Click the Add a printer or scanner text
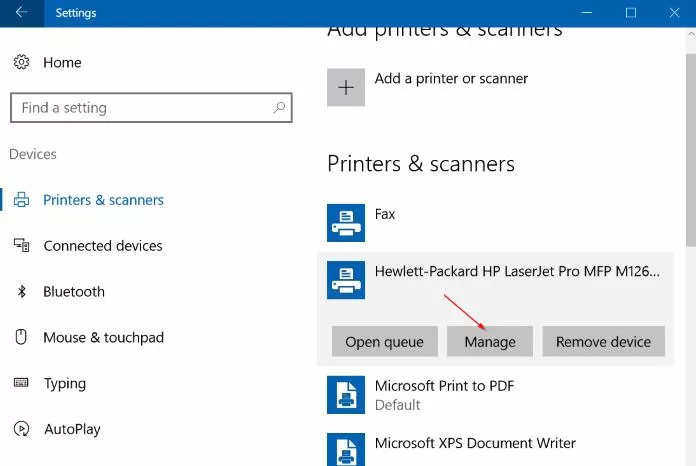Screen dimensions: 696x466 click(x=451, y=79)
